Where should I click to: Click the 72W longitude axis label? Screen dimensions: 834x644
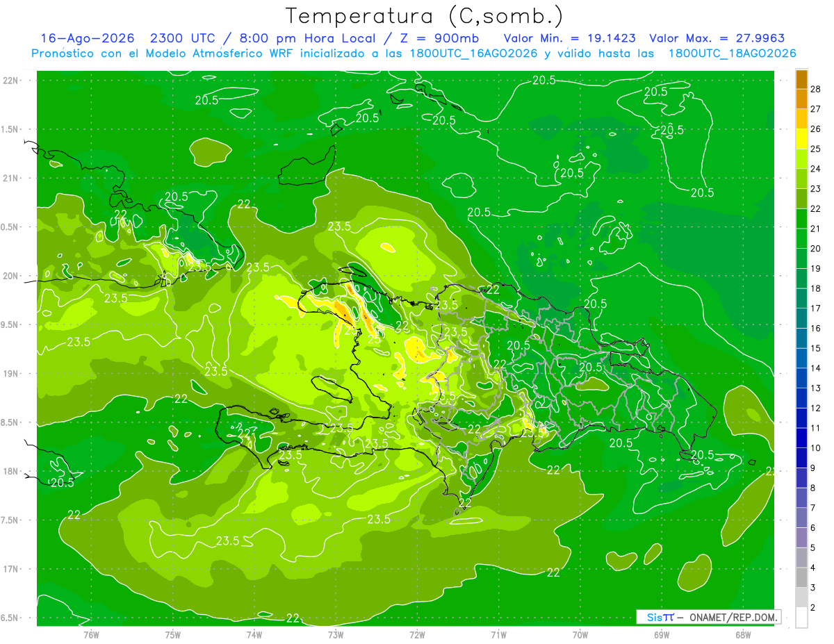click(417, 634)
